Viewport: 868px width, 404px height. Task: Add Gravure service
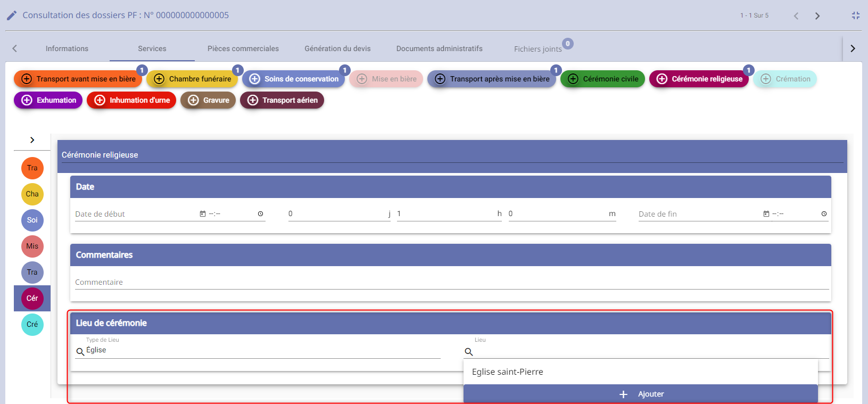tap(208, 100)
